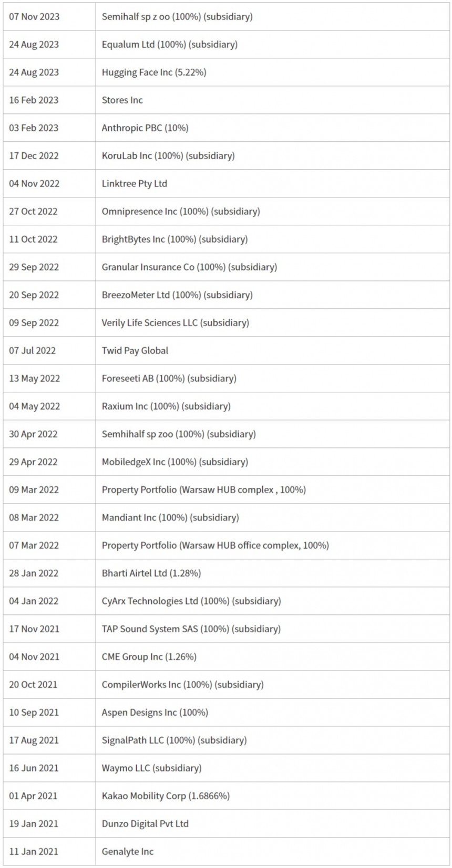Screen dimensions: 452x868
Task: Click KoruLab Inc (100%) (subsidiary) text
Action: coord(168,156)
